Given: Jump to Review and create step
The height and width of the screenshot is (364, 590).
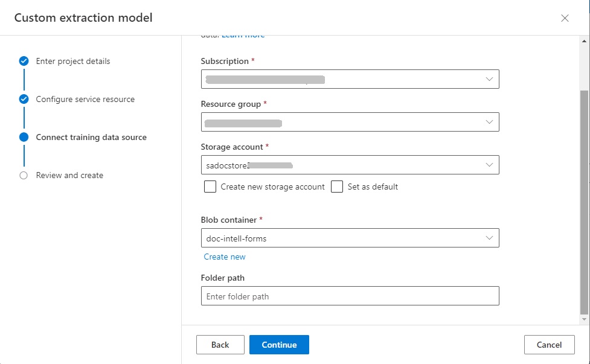Looking at the screenshot, I should 69,175.
